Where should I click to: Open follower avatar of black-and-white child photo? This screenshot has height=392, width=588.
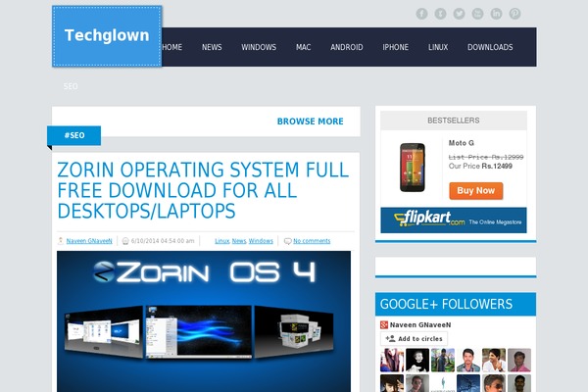[417, 360]
